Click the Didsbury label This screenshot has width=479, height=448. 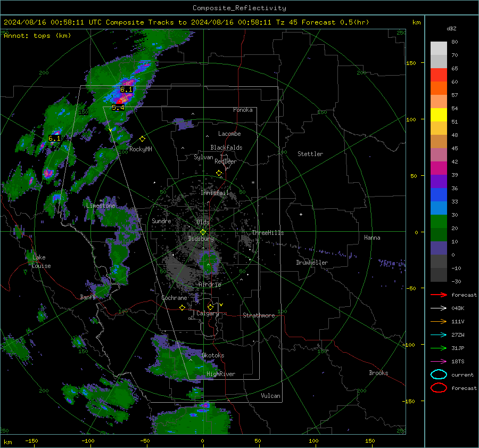(x=201, y=239)
